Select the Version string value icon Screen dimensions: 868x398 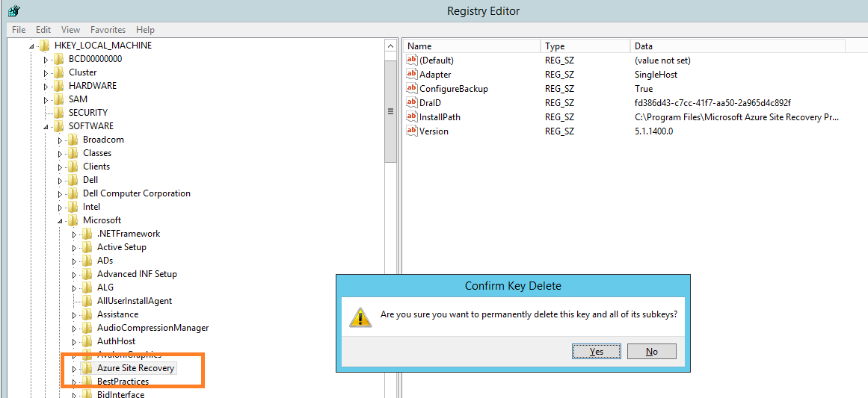tap(412, 131)
